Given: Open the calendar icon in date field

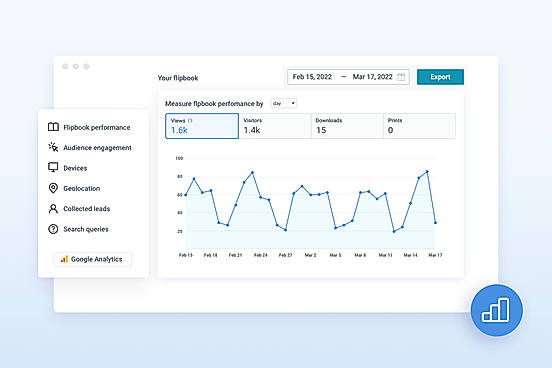Looking at the screenshot, I should point(401,77).
